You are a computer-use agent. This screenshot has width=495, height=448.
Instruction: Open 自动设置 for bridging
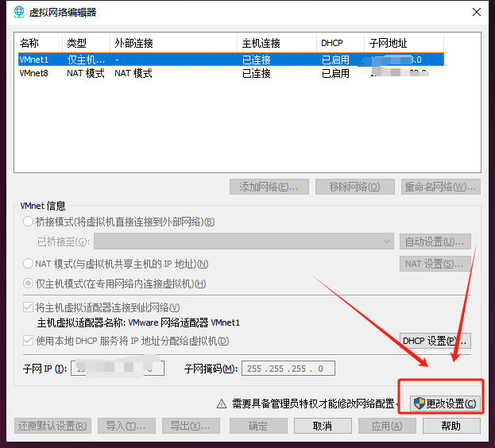click(435, 241)
